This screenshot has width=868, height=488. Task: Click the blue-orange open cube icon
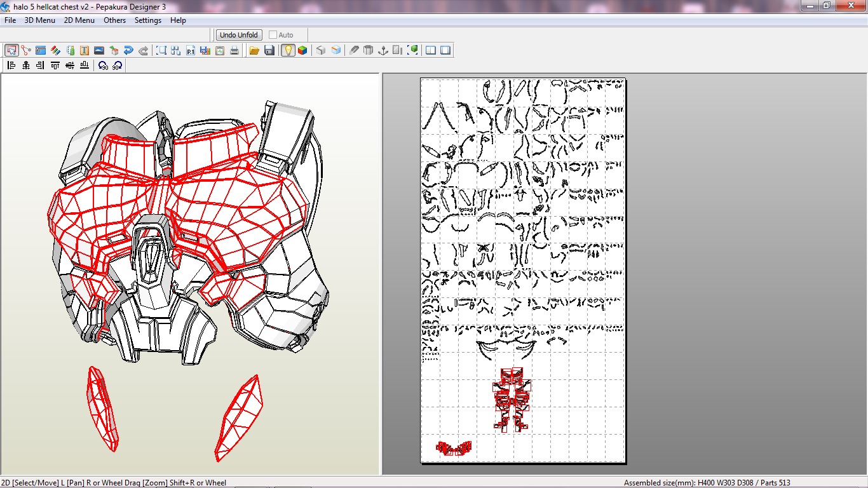[x=336, y=50]
